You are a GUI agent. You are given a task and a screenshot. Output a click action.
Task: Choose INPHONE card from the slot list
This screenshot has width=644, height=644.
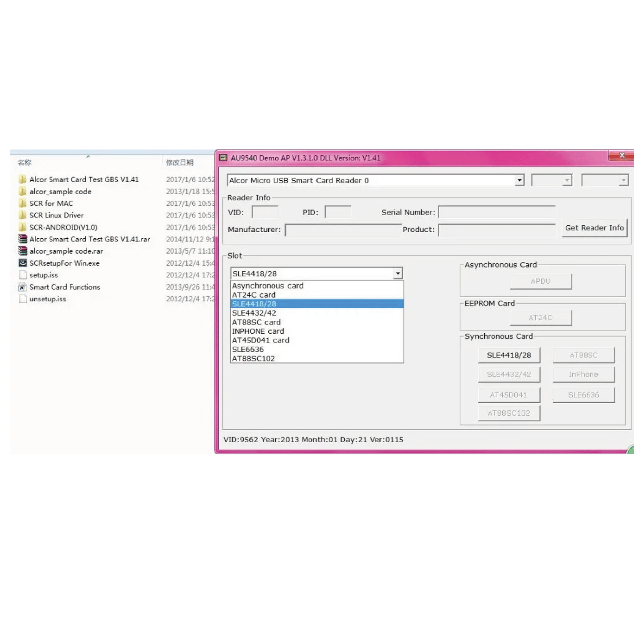click(x=317, y=331)
